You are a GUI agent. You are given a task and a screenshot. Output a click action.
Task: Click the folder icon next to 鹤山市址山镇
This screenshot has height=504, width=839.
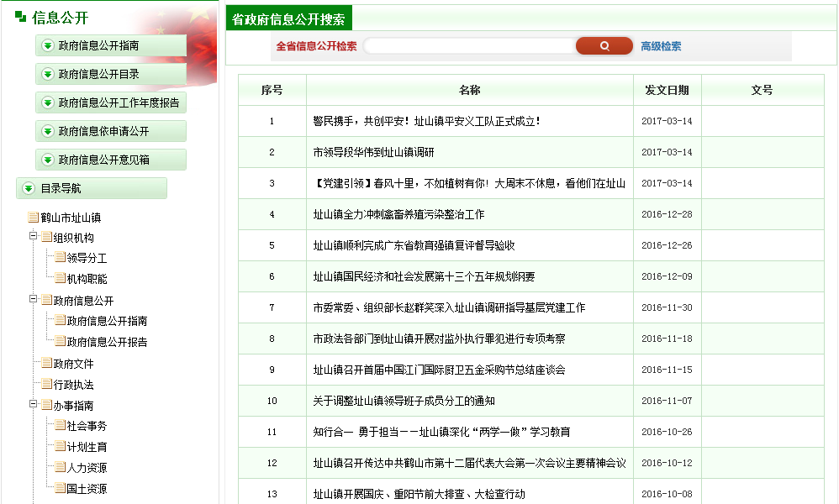[x=34, y=218]
